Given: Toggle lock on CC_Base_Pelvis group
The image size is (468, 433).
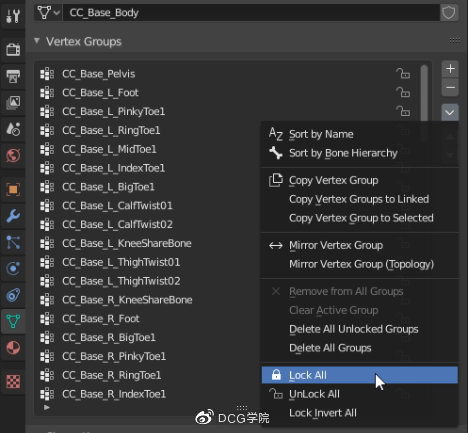Looking at the screenshot, I should click(403, 73).
